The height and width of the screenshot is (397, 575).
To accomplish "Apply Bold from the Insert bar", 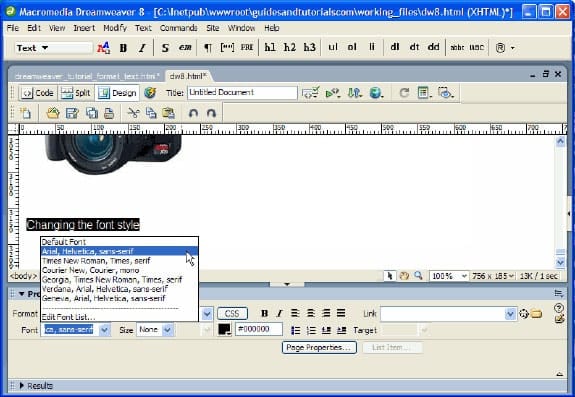I will pos(123,48).
